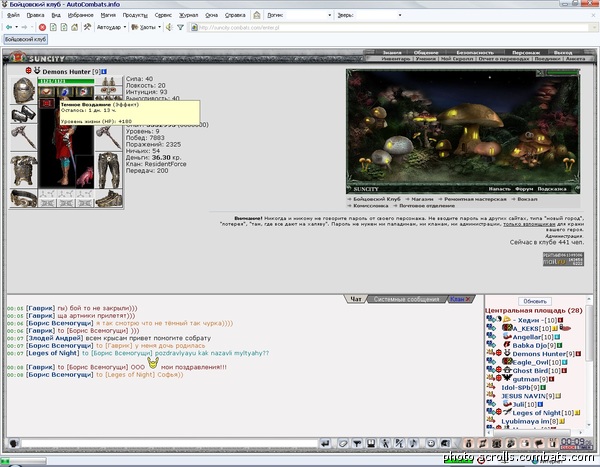Click the red stop loading icon

[x=42, y=27]
